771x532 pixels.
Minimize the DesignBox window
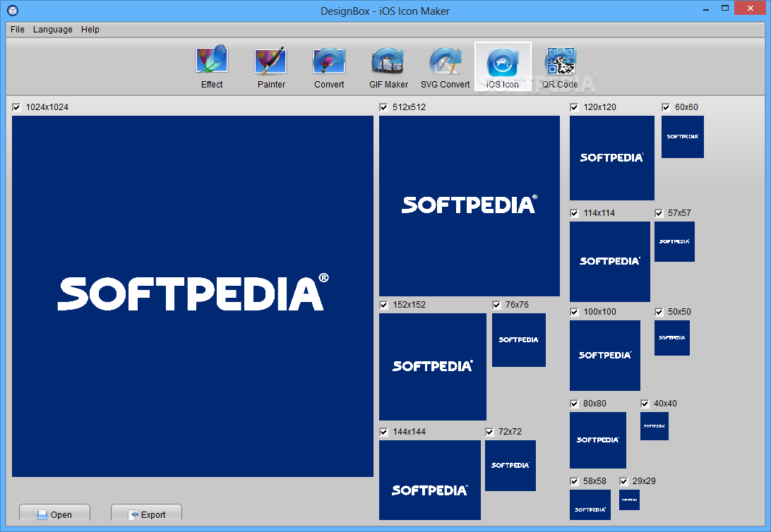[x=706, y=9]
